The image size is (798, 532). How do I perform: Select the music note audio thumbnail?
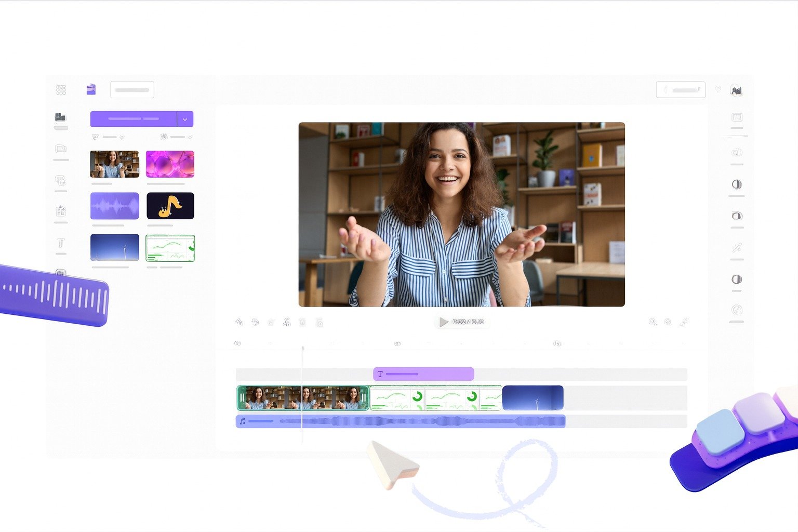(170, 206)
